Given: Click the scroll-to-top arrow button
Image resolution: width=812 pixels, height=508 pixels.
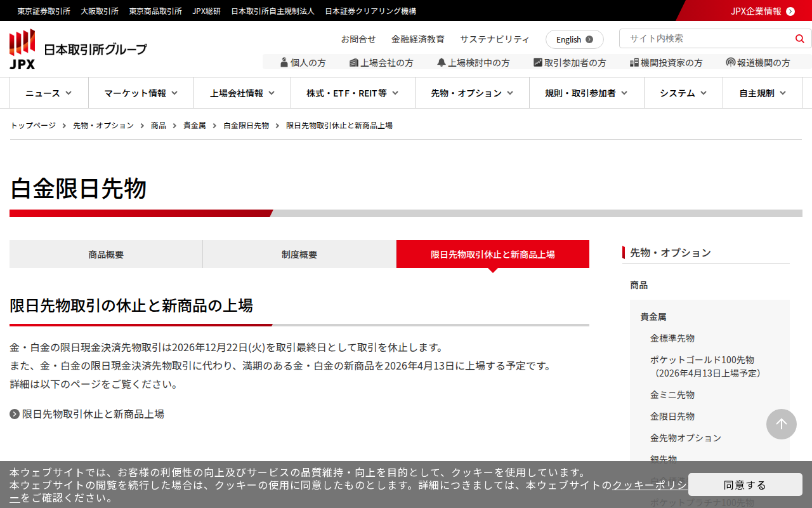Looking at the screenshot, I should click(x=782, y=424).
